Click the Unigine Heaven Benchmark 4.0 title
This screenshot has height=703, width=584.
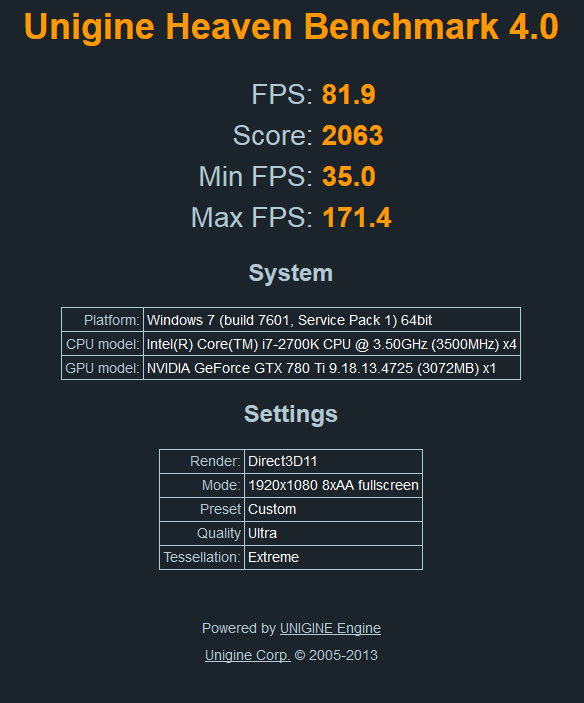(291, 26)
